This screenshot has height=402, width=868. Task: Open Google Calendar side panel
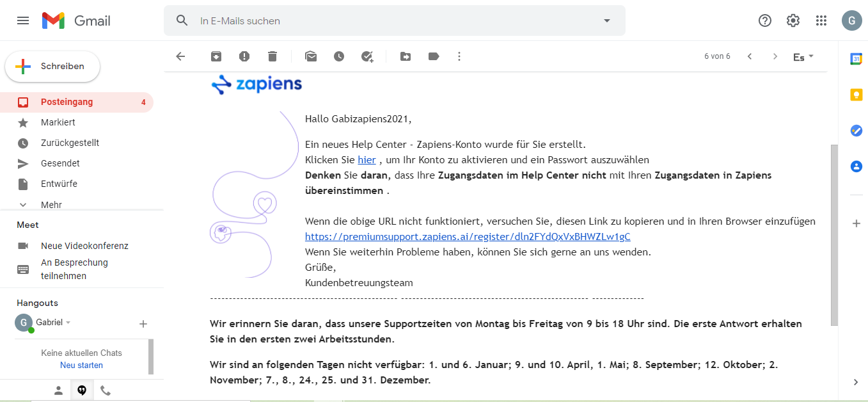pyautogui.click(x=856, y=59)
